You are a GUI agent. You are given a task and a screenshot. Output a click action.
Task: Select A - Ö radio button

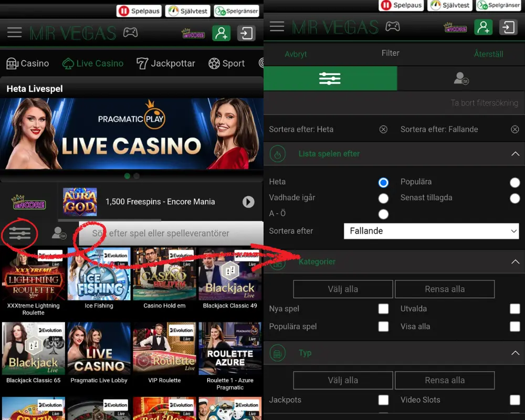pos(383,214)
